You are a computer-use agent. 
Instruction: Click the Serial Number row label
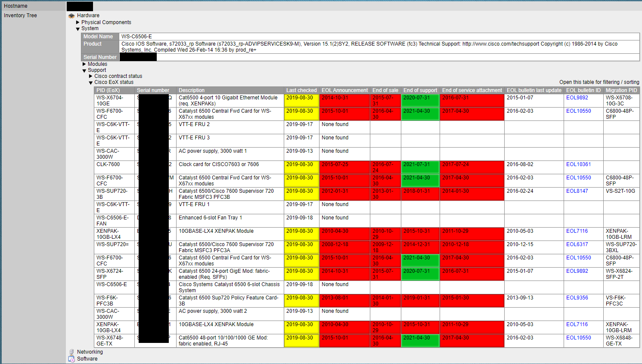click(100, 57)
